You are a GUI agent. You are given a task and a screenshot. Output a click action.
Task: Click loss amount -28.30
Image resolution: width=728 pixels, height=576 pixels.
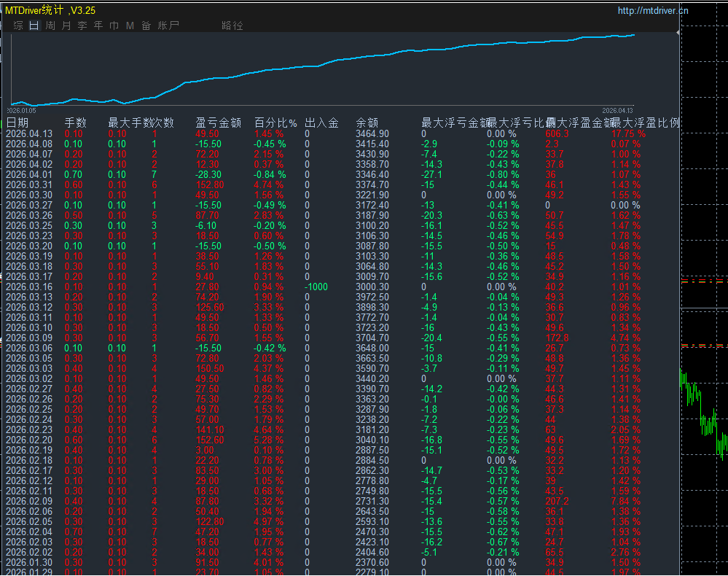tap(208, 175)
